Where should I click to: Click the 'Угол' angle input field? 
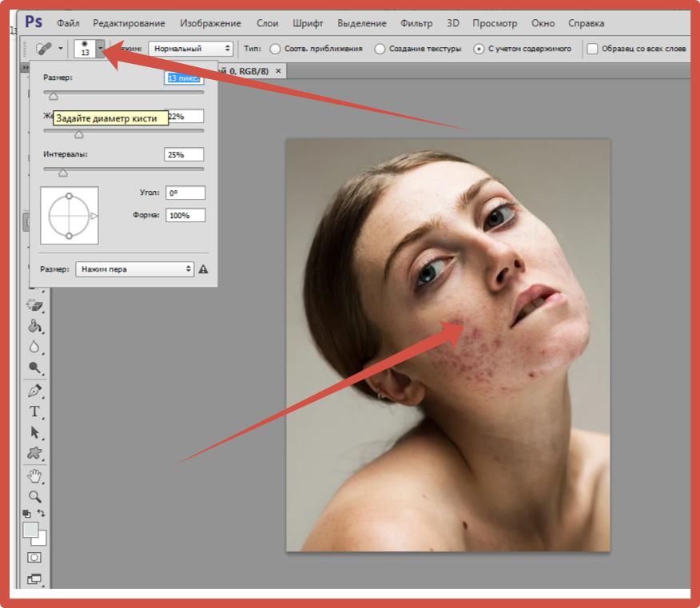[x=185, y=193]
